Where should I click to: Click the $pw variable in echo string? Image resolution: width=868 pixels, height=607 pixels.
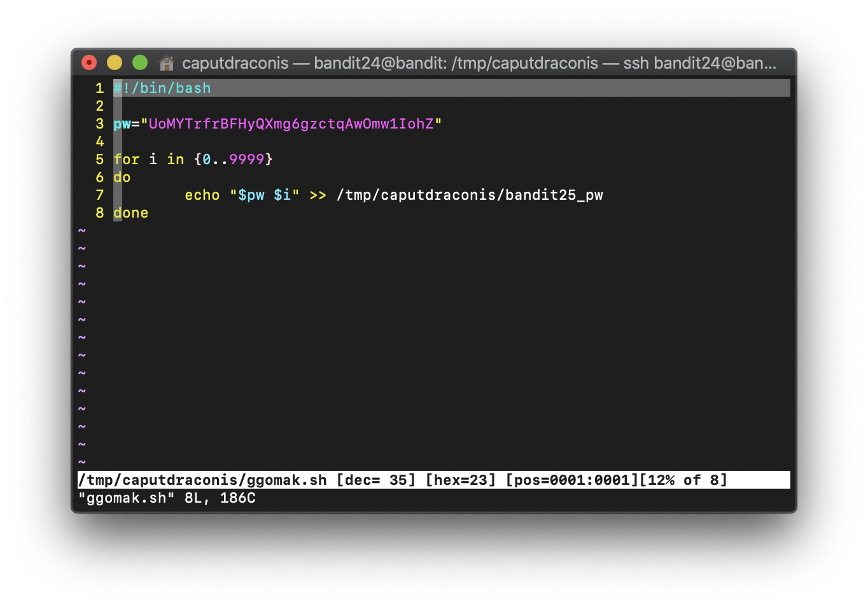[251, 195]
